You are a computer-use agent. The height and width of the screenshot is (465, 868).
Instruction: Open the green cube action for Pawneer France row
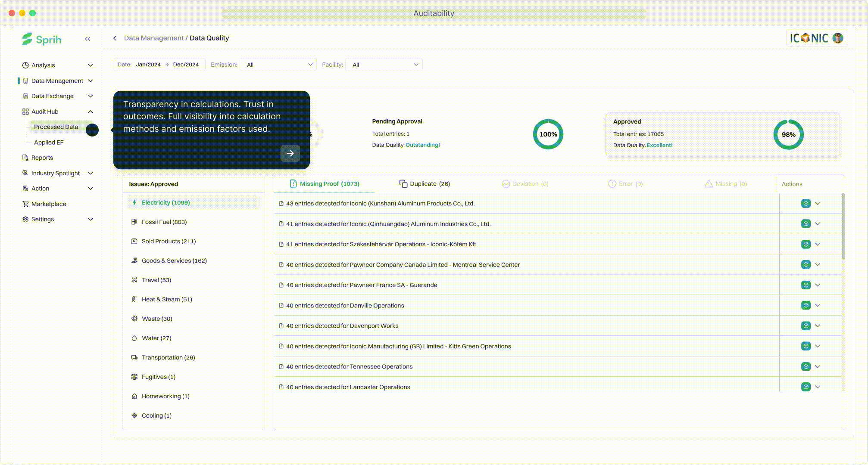[x=806, y=285]
